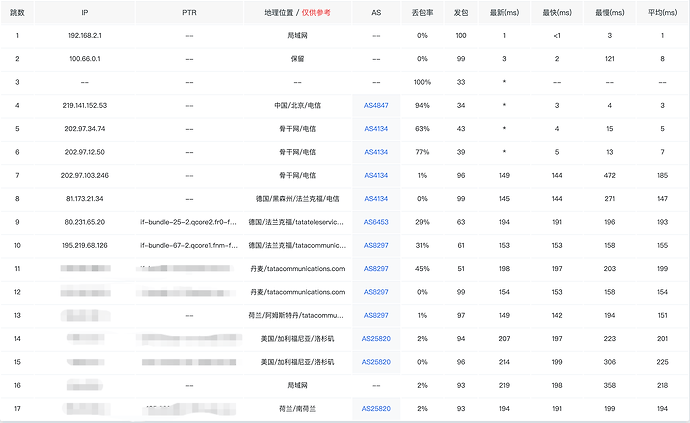Click the location 德国/法兰克福/tatacommunic...
This screenshot has height=423, width=690.
click(297, 245)
